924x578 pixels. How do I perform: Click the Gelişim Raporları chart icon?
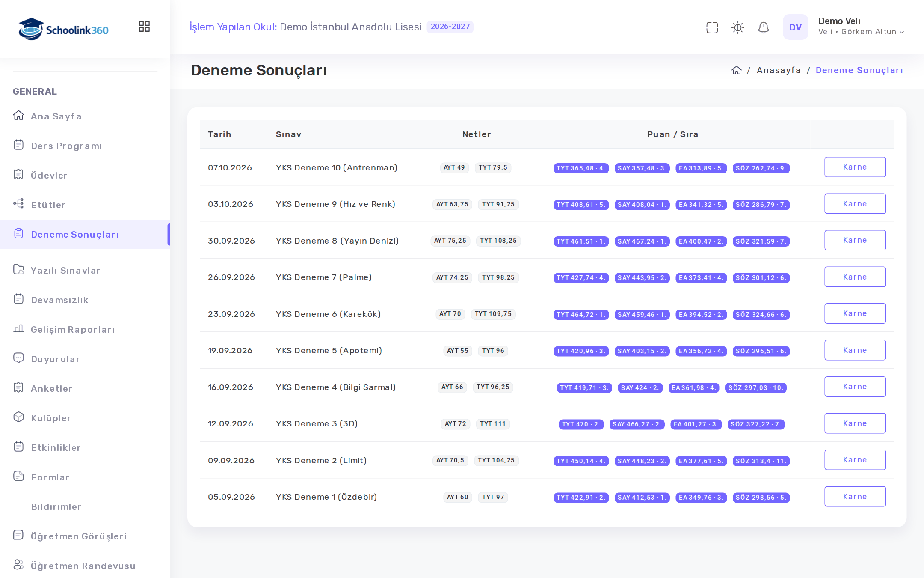coord(18,329)
